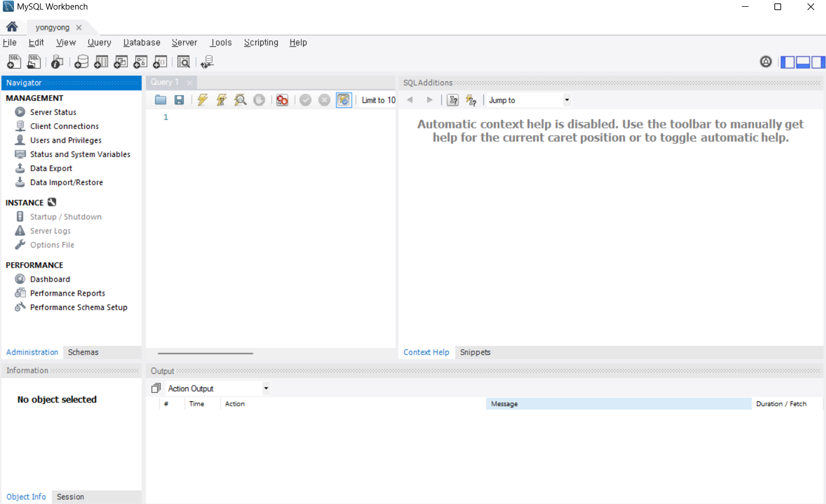Viewport: 826px width, 504px height.
Task: Open the Database menu
Action: [142, 43]
